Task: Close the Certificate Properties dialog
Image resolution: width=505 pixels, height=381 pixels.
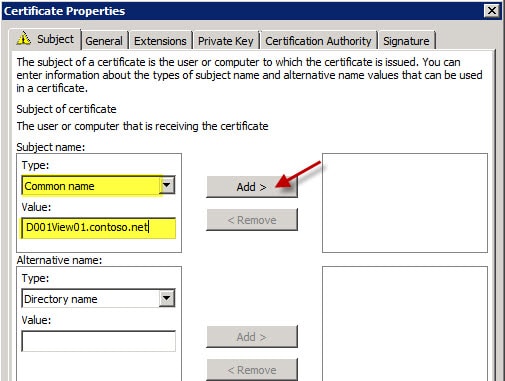Action: [x=492, y=11]
